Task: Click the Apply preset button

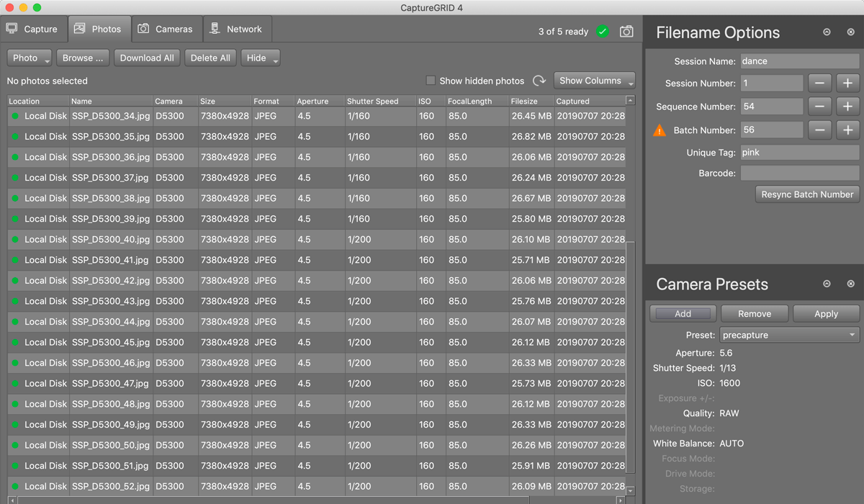Action: pyautogui.click(x=826, y=313)
